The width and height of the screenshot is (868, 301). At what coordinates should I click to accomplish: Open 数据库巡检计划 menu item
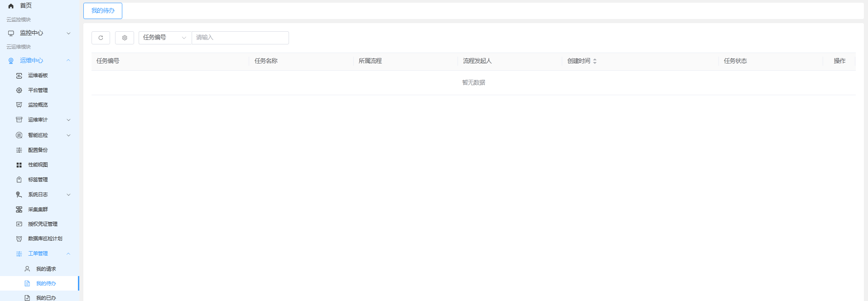pos(45,238)
